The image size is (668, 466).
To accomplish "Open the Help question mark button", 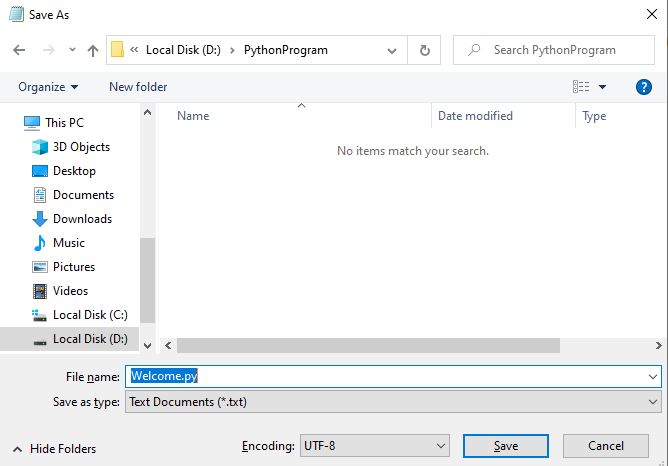I will click(643, 87).
